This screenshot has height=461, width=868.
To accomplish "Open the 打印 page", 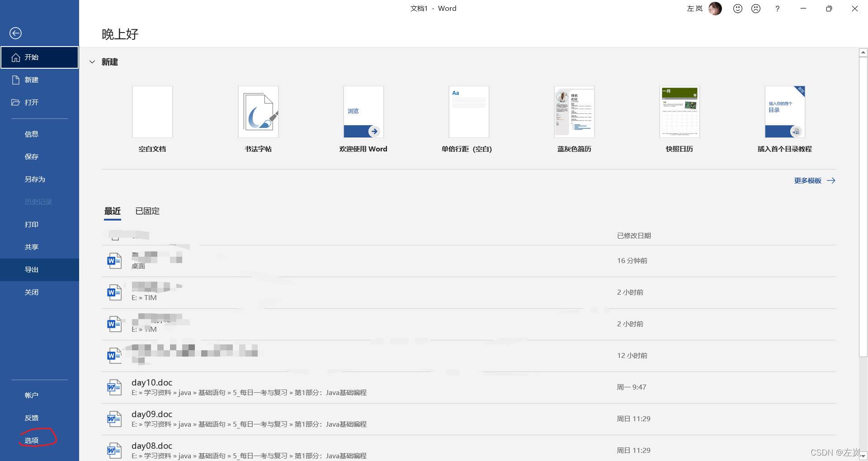I will tap(39, 225).
